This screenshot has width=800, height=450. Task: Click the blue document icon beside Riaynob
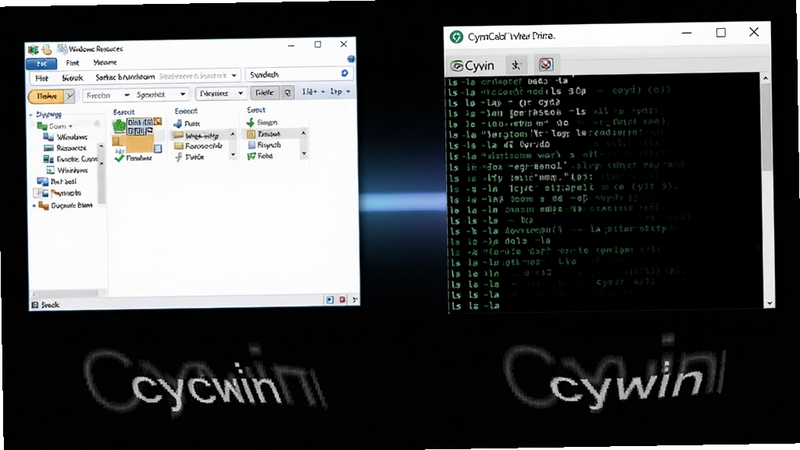(x=251, y=145)
